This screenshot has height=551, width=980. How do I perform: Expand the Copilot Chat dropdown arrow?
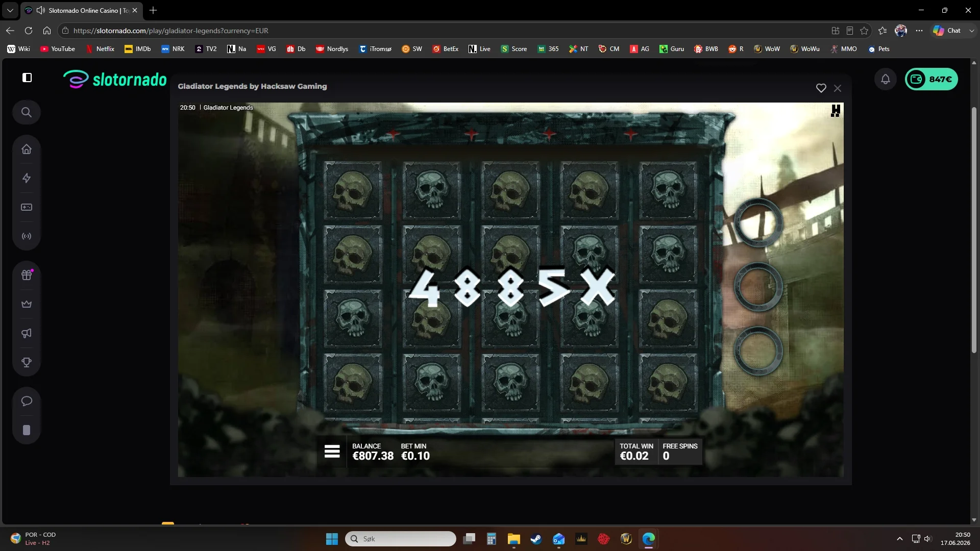[x=972, y=31]
